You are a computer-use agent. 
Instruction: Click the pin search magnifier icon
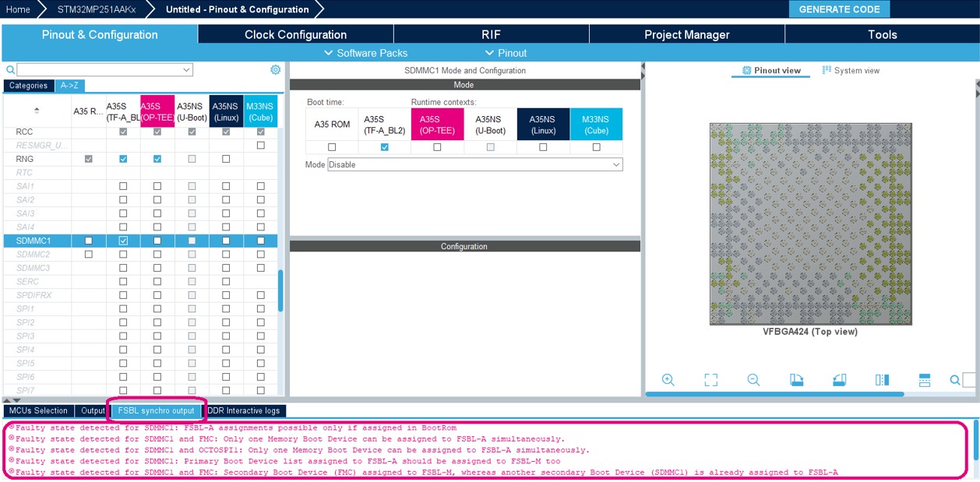coord(954,380)
